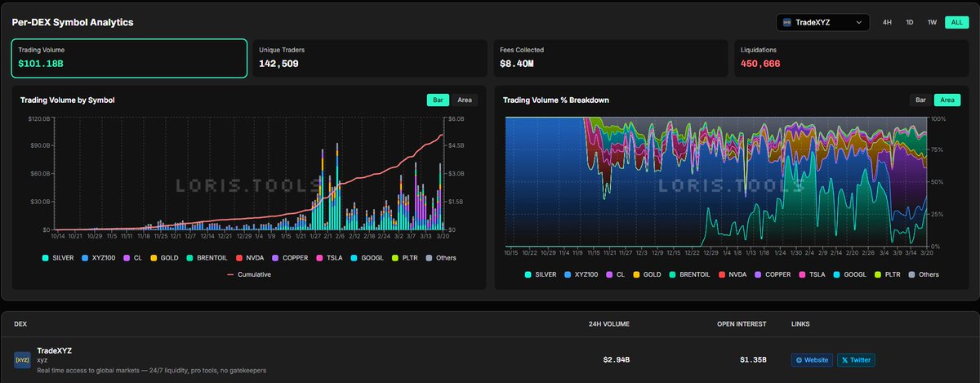Click the LINKS column header
The image size is (980, 383).
pos(801,324)
